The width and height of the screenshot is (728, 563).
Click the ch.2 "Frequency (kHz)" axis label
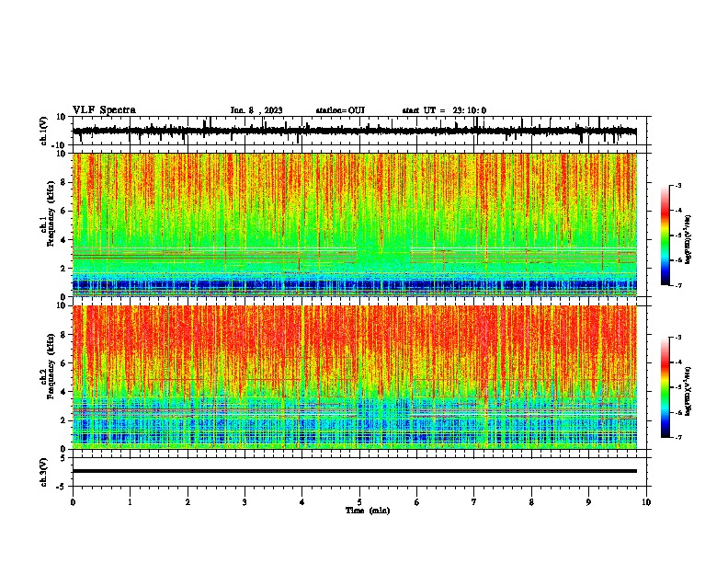point(51,366)
